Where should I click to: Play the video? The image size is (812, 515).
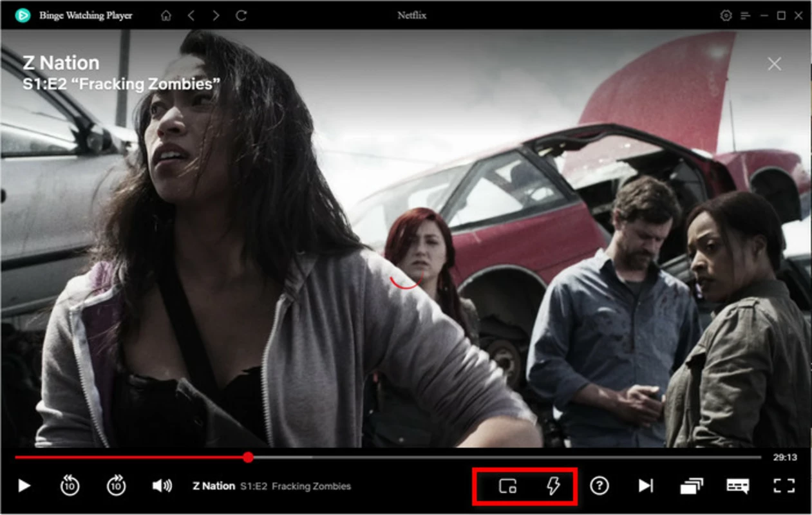point(24,486)
